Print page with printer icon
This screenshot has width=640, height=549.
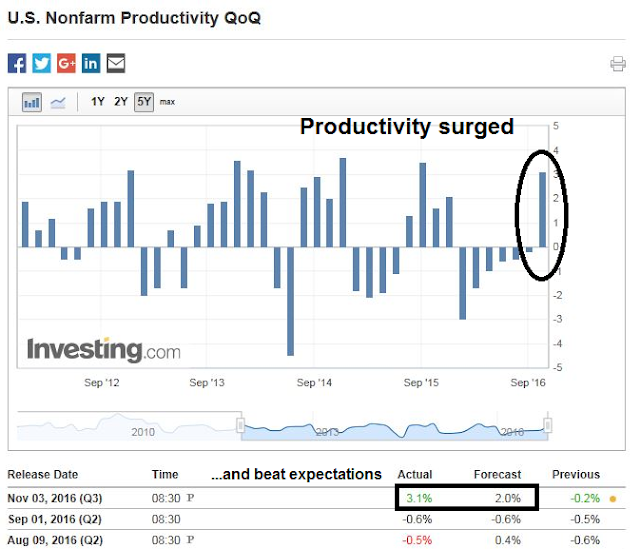(618, 64)
